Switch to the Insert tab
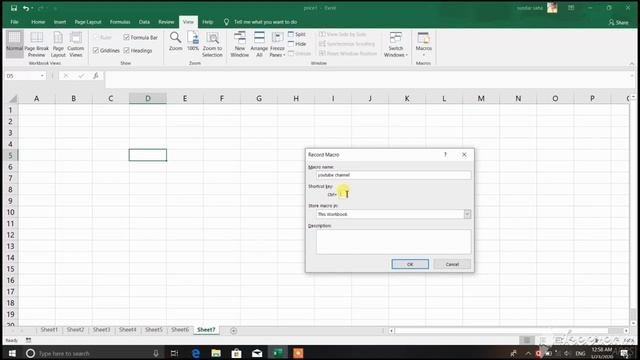The height and width of the screenshot is (360, 640). click(60, 22)
